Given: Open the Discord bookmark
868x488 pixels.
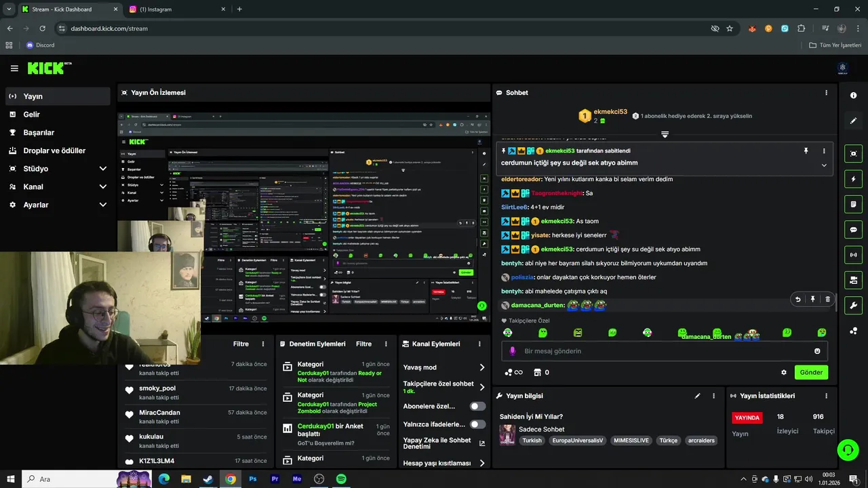Looking at the screenshot, I should click(39, 45).
